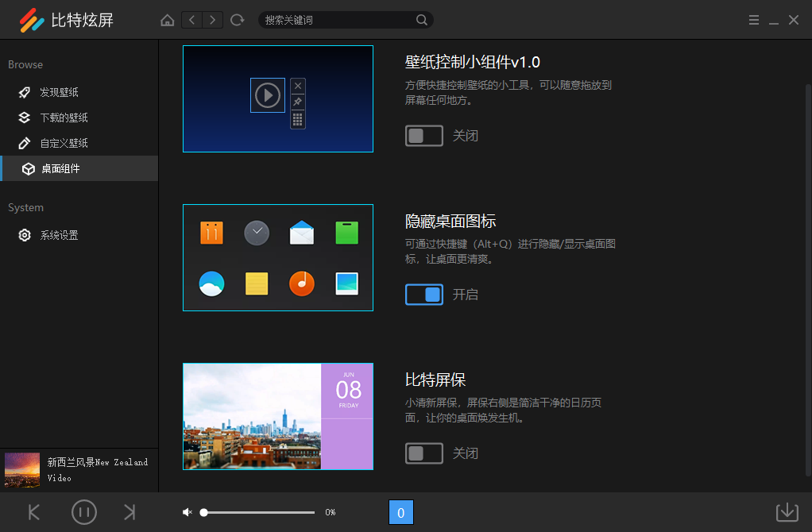Click the 比特炫屏 logo icon
The width and height of the screenshot is (812, 532).
(32, 20)
